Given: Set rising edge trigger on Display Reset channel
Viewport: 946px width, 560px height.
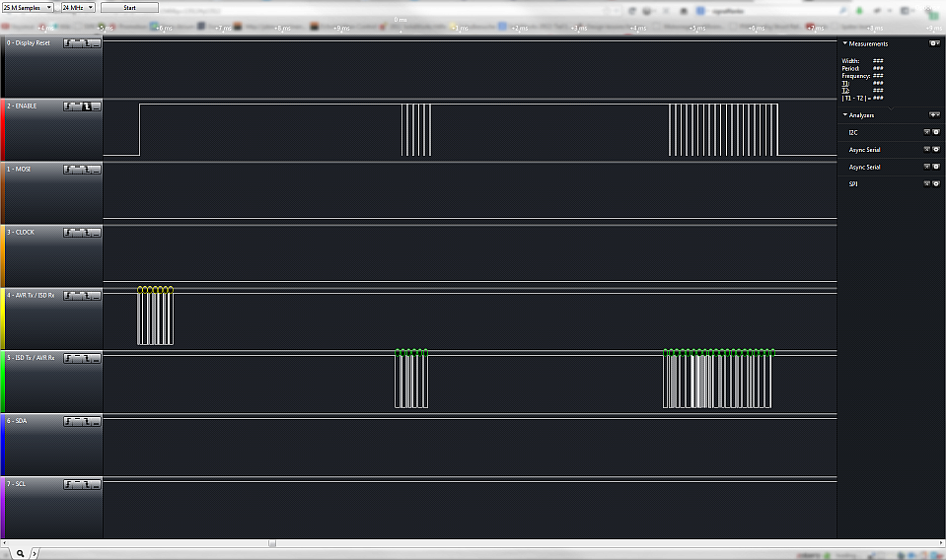Looking at the screenshot, I should point(68,43).
